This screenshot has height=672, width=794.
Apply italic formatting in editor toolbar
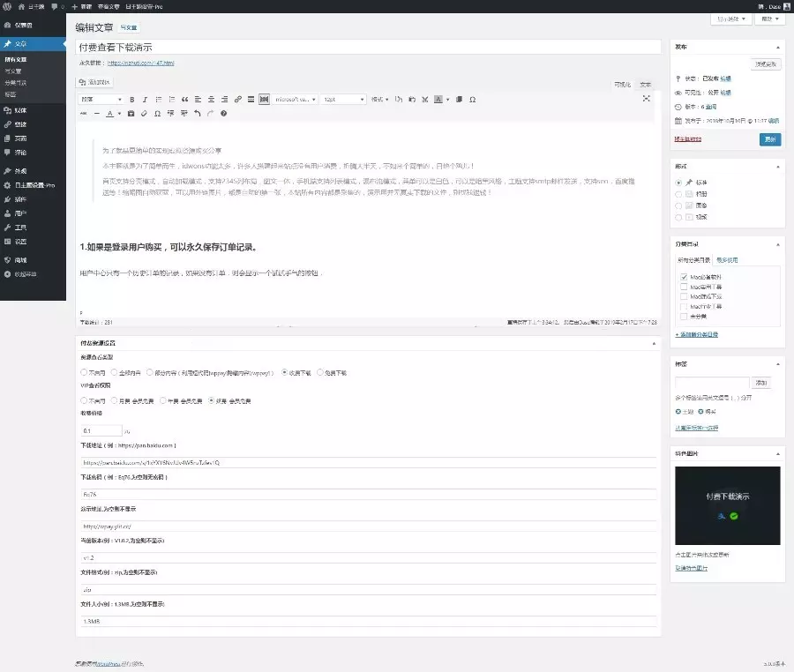(x=145, y=100)
